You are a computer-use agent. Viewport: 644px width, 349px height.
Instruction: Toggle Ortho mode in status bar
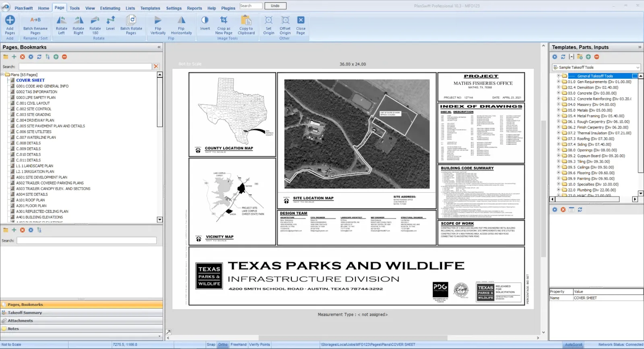(x=223, y=345)
